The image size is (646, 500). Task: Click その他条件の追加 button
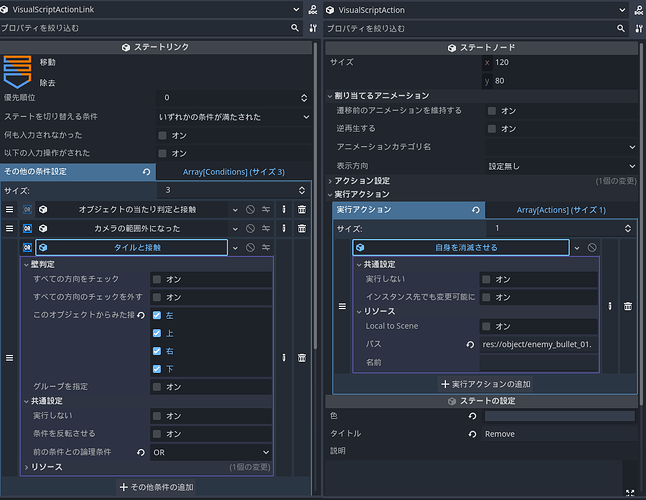[157, 487]
